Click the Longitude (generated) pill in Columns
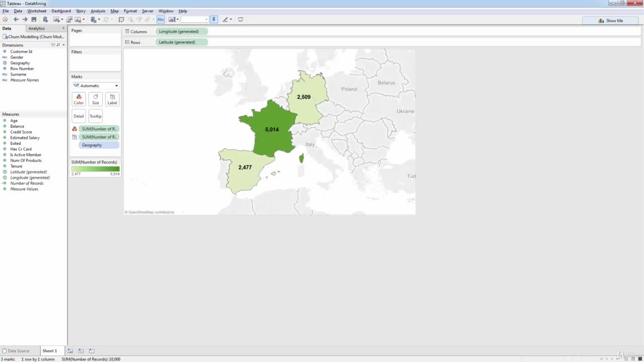The width and height of the screenshot is (644, 362). (182, 32)
